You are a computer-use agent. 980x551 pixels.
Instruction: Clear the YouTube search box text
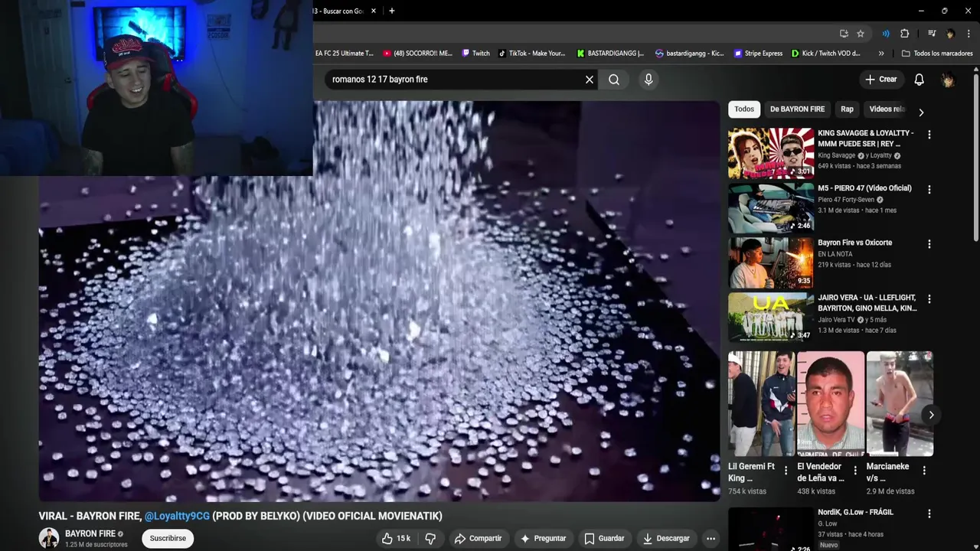[590, 80]
